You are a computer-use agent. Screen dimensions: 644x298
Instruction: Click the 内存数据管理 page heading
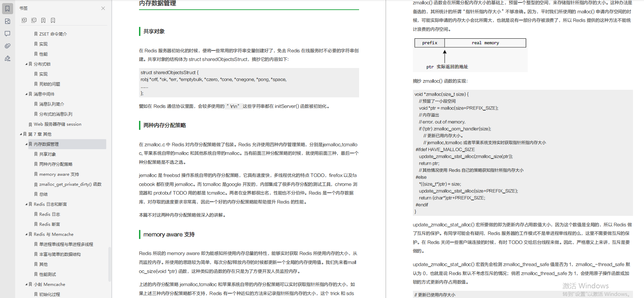[158, 3]
